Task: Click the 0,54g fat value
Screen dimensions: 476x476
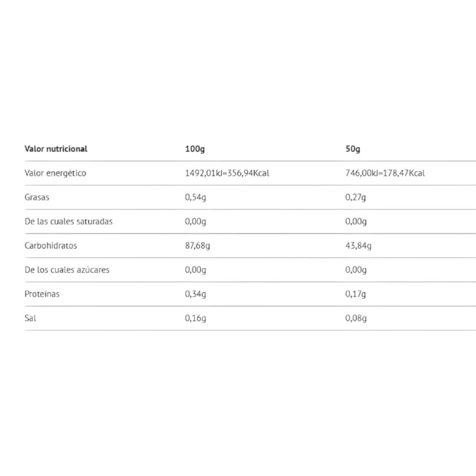Action: pos(196,198)
